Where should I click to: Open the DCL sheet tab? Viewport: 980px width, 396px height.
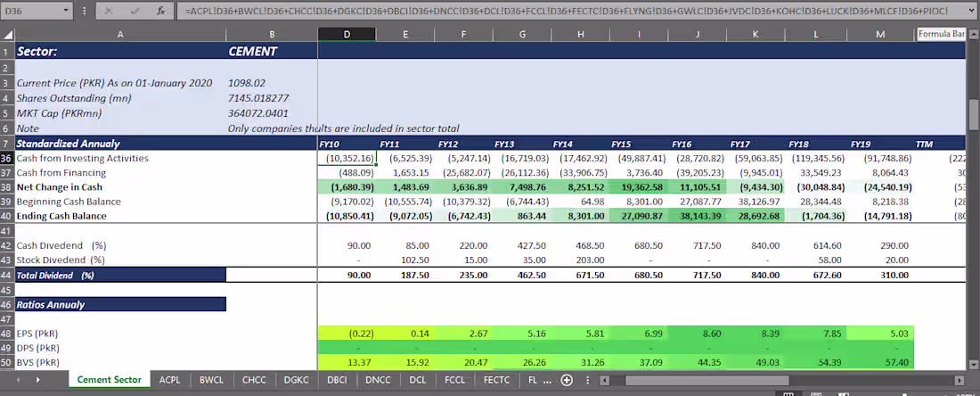pos(418,379)
